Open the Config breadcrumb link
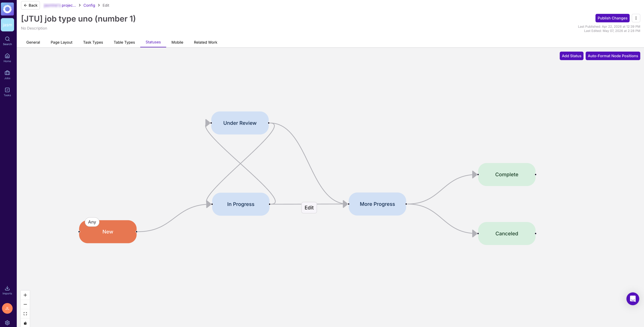 (89, 5)
